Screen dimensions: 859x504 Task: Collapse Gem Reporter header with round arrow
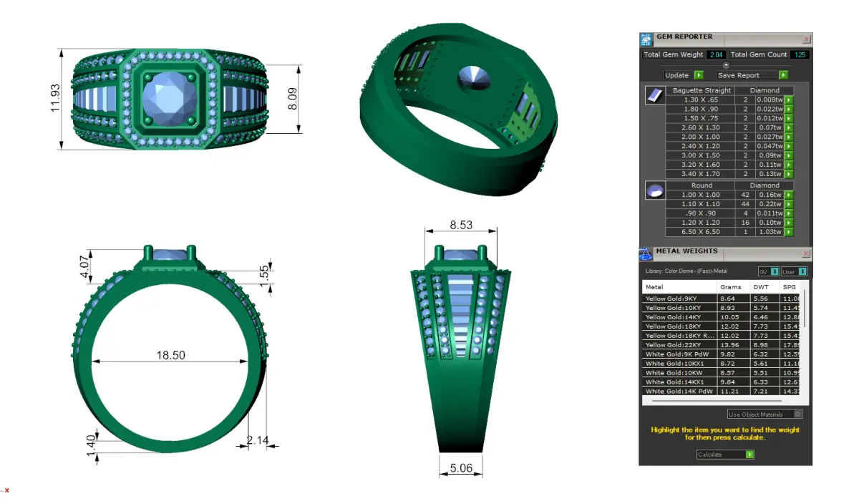coord(726,65)
